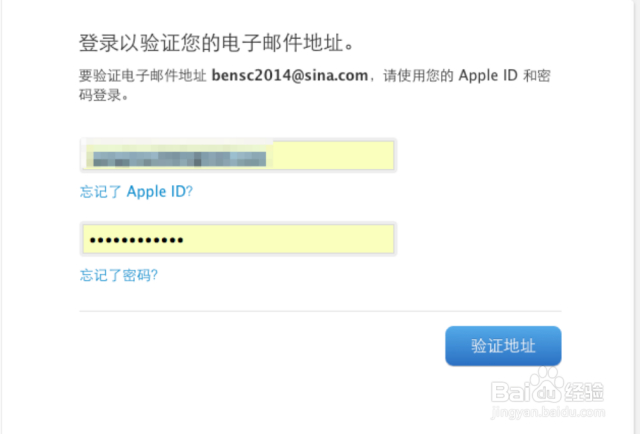Focus the Apple ID input field
This screenshot has height=434, width=640.
pos(238,155)
